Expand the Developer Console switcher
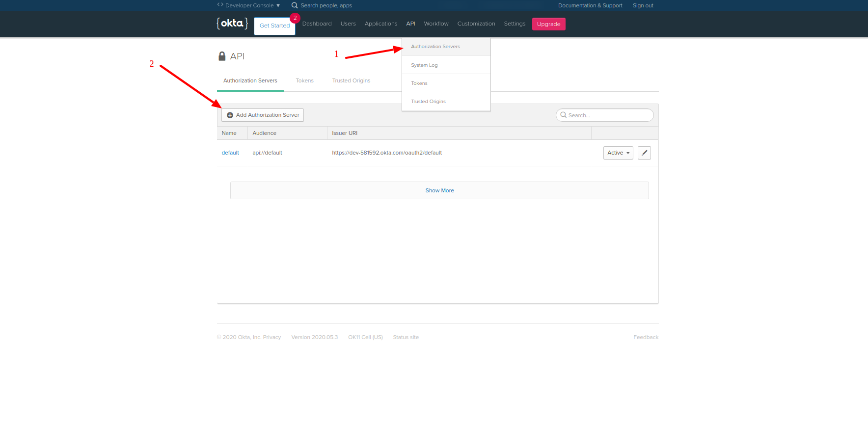This screenshot has height=422, width=868. coord(249,5)
